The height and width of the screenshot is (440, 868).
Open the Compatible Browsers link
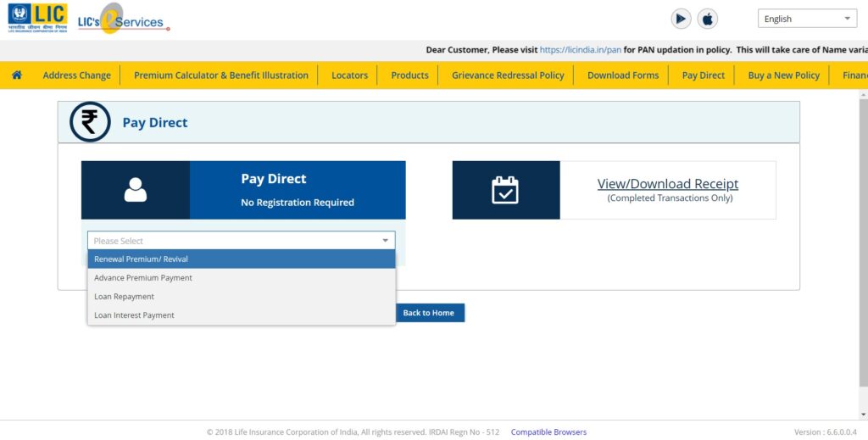click(x=548, y=432)
